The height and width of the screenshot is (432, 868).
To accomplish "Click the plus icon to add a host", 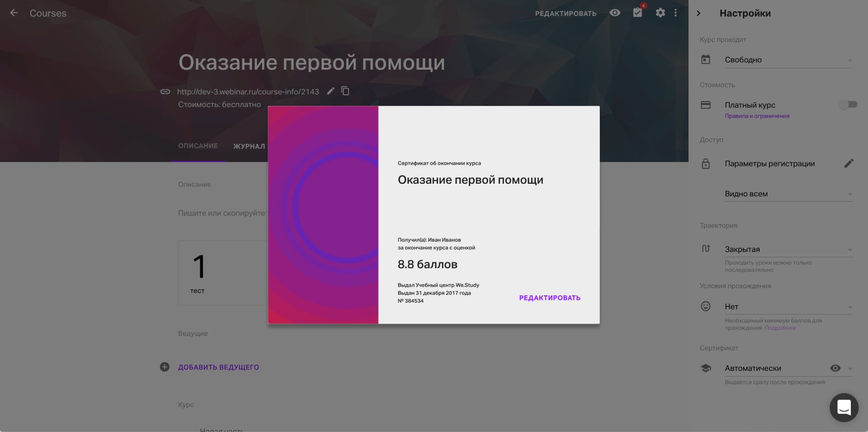I will (165, 367).
